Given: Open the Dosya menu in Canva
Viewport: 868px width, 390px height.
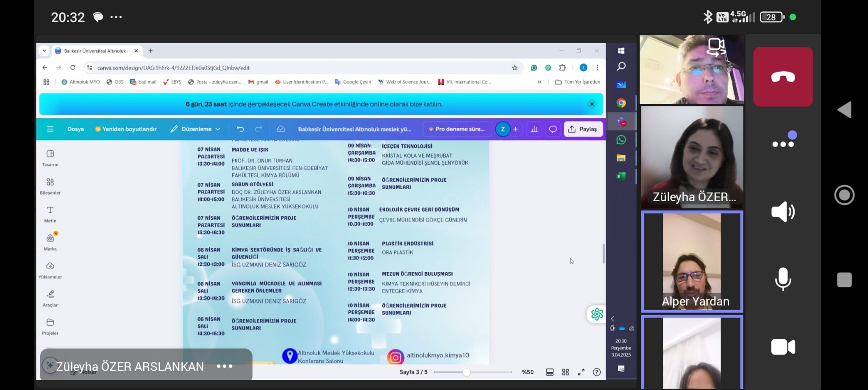Looking at the screenshot, I should (x=75, y=129).
